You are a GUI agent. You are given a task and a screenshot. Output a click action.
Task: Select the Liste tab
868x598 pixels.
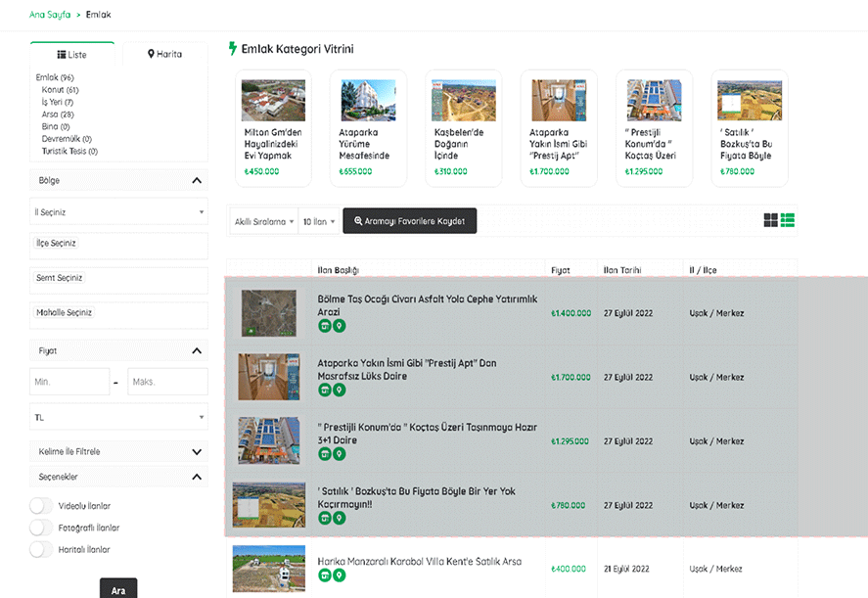(x=72, y=55)
